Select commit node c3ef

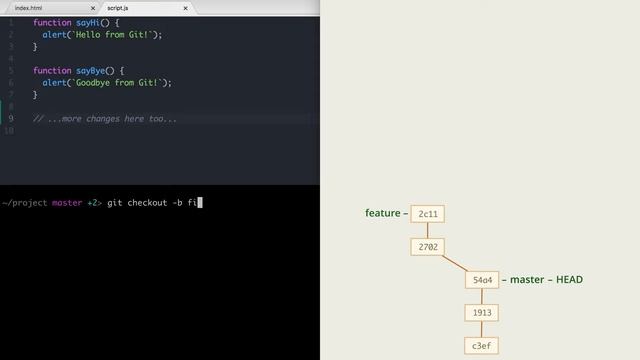click(482, 346)
